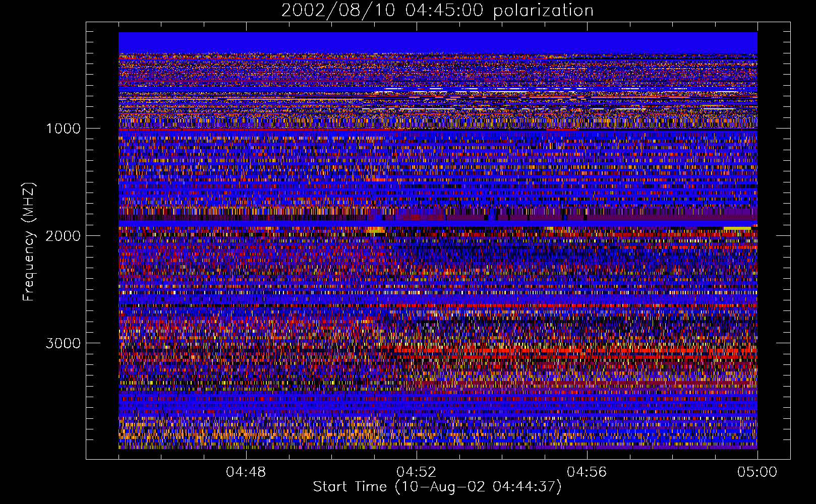Select the 1000 frequency axis label
This screenshot has height=504, width=816.
pos(63,129)
